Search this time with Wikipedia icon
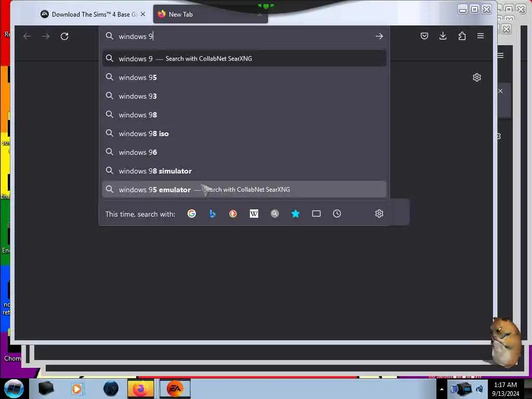 tap(254, 214)
